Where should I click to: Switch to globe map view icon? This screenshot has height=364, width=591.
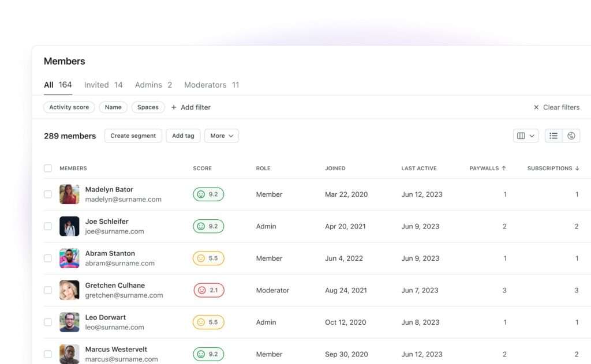tap(571, 136)
